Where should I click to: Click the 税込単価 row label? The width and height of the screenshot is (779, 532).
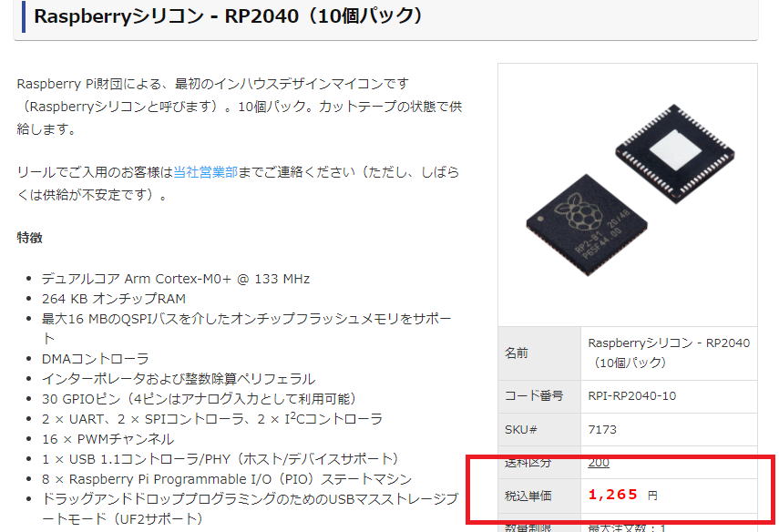click(x=528, y=496)
